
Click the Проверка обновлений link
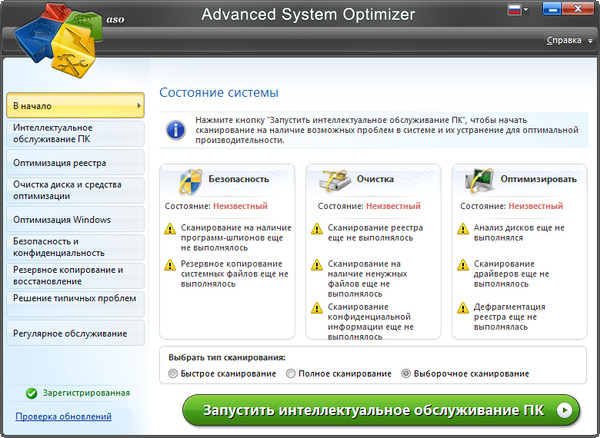(63, 417)
